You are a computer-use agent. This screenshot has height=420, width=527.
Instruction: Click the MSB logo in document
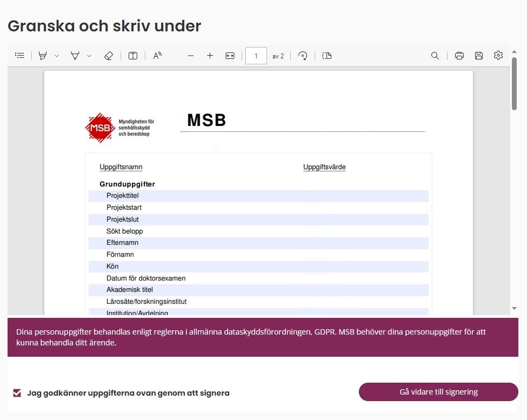point(119,128)
